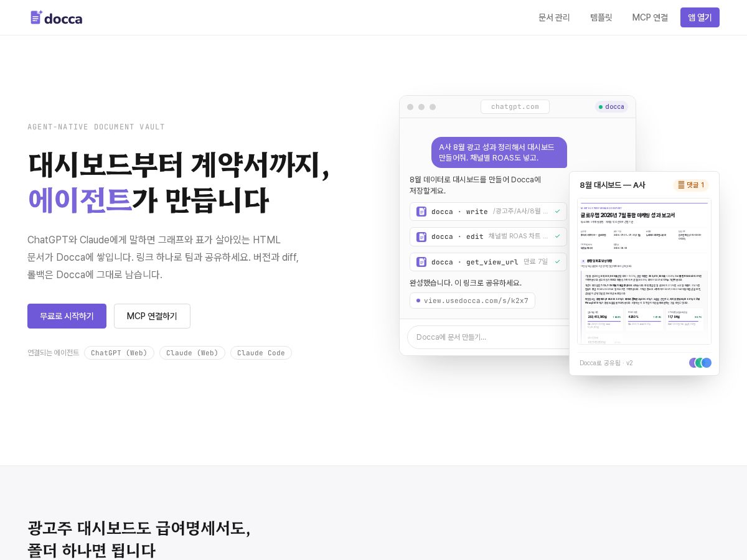Screen dimensions: 747x560
Task: Click the document icon in docca edit row
Action: [421, 236]
